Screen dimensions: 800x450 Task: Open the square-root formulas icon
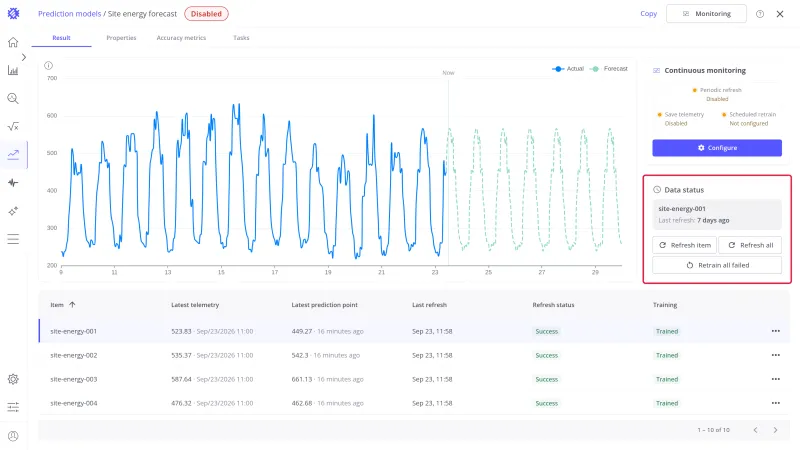click(x=13, y=127)
